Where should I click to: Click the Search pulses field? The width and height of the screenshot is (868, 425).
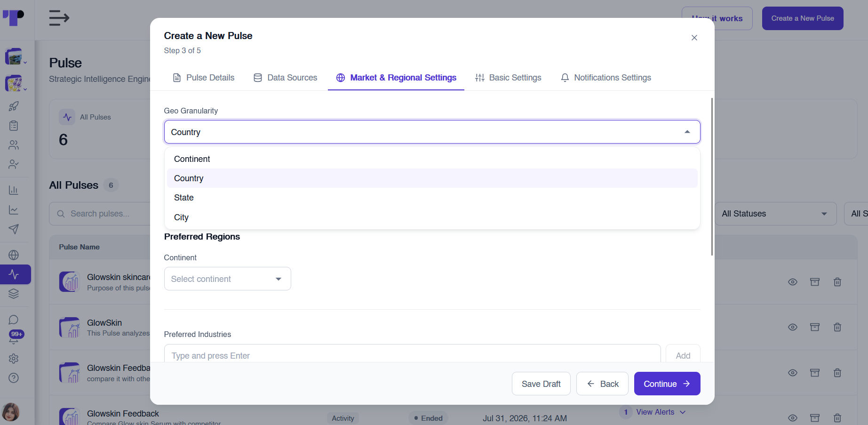100,214
